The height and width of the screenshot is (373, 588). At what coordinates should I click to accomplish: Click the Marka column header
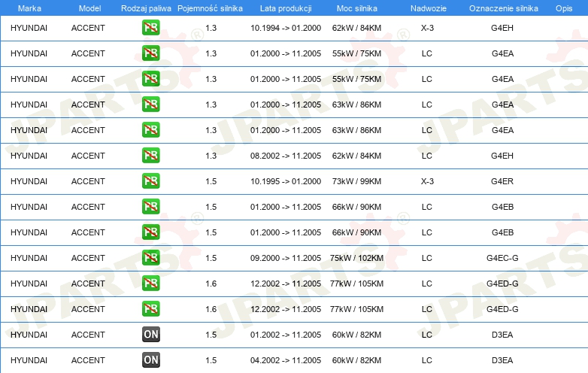(x=29, y=8)
